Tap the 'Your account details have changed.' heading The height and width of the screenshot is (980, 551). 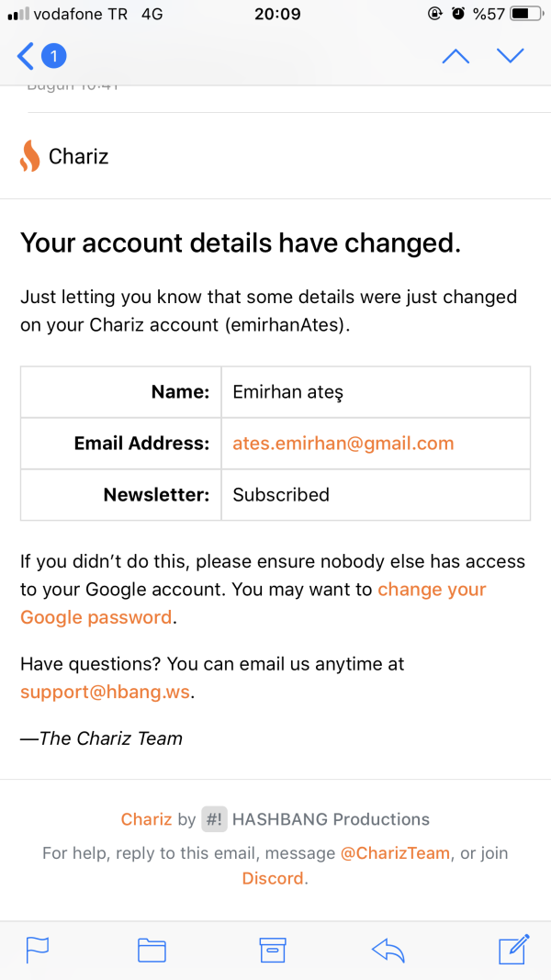240,243
